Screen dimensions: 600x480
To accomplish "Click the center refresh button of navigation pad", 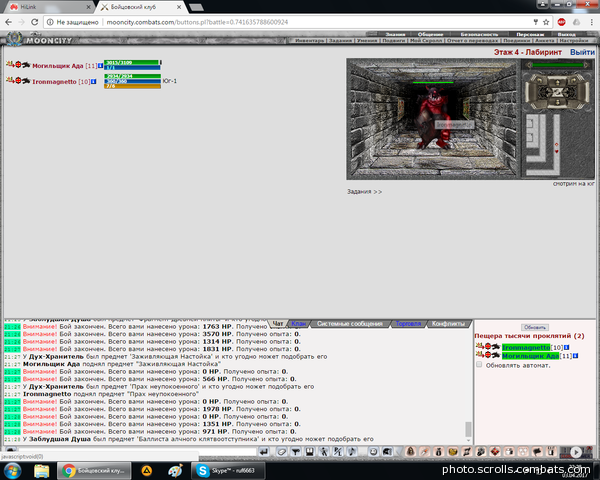I will point(558,92).
